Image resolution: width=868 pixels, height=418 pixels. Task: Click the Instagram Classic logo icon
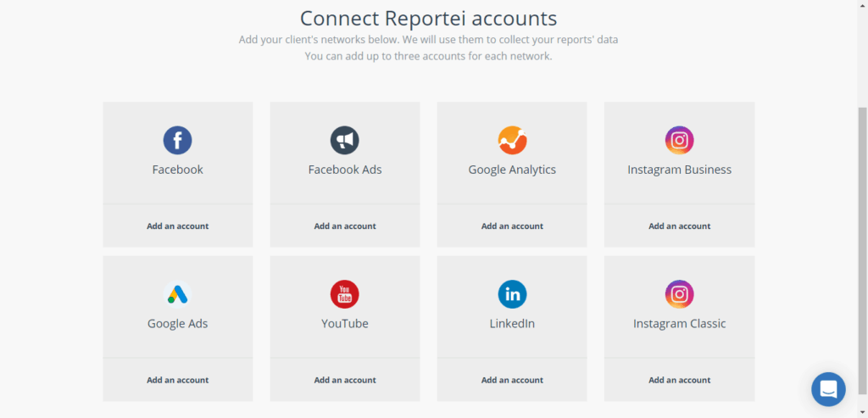pos(679,294)
